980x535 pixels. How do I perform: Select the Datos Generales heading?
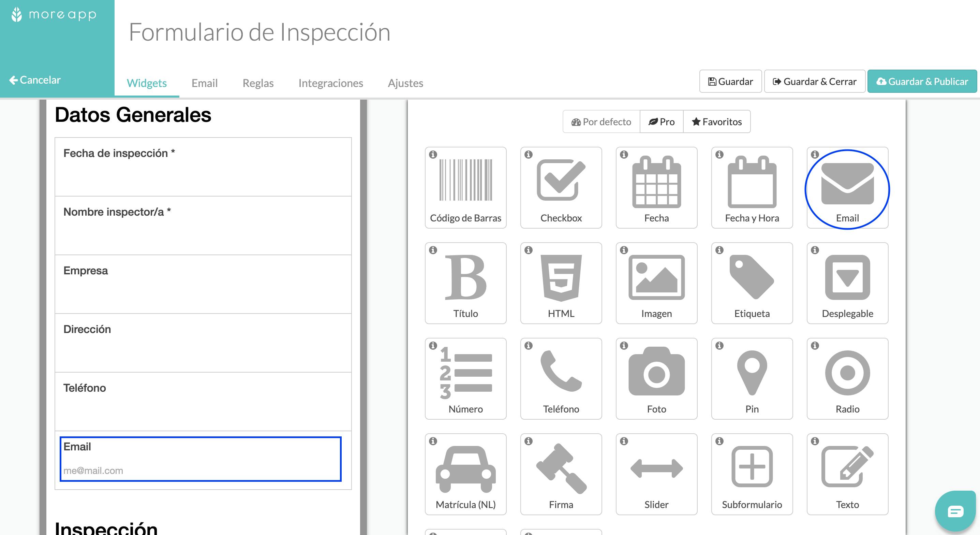133,115
